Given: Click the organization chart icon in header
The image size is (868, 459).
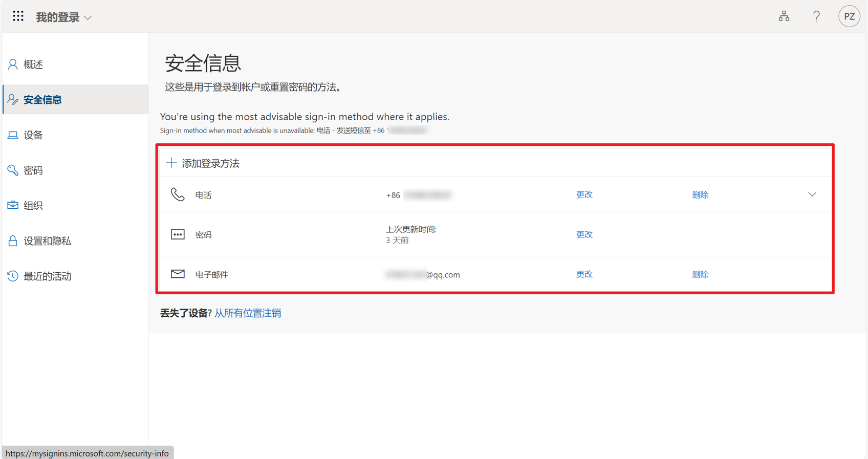Looking at the screenshot, I should tap(784, 16).
